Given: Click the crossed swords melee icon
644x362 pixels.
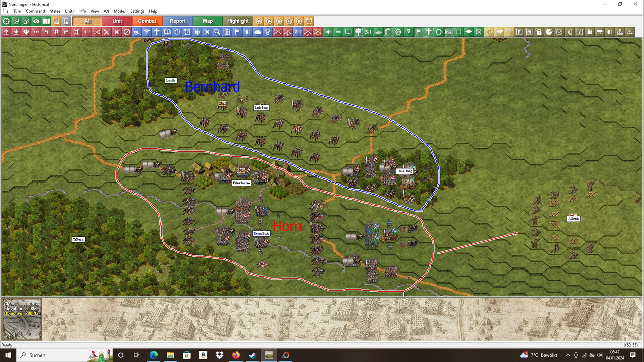Looking at the screenshot, I should tap(107, 32).
